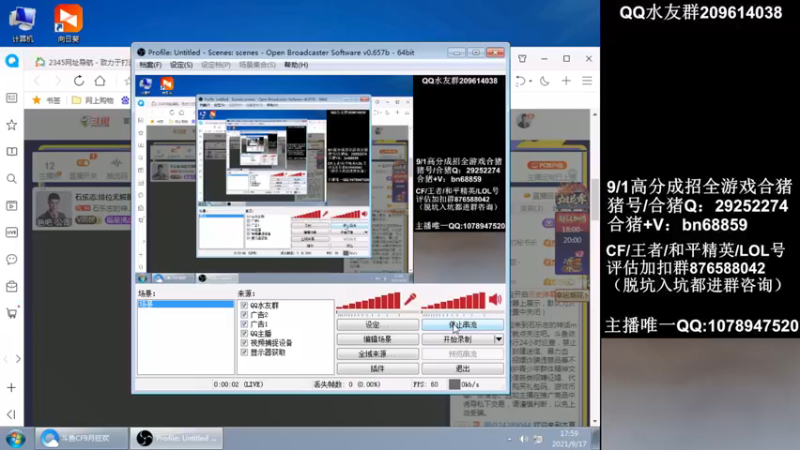
Task: Click the 设定... button in OBS
Action: [378, 325]
